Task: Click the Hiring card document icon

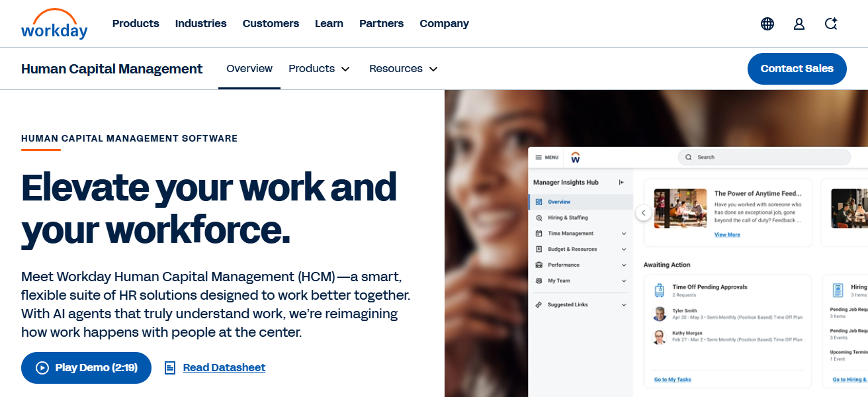Action: click(838, 290)
